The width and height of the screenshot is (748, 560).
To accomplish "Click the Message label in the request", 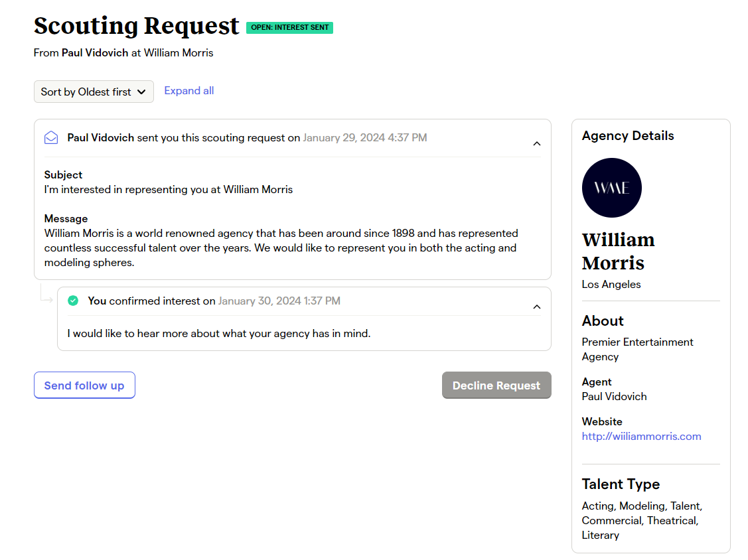I will click(66, 218).
